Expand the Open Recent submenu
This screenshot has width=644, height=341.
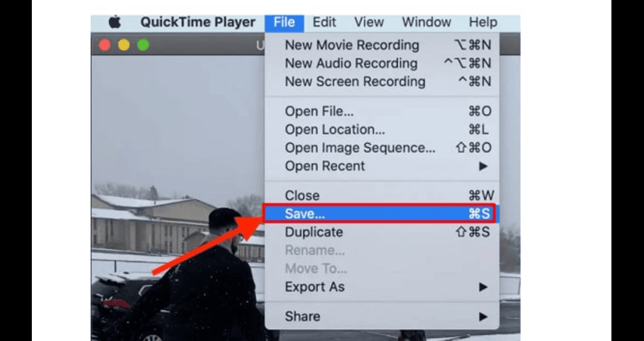(382, 166)
